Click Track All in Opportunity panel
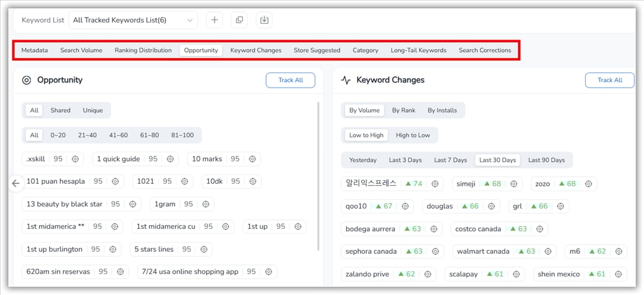Image resolution: width=644 pixels, height=295 pixels. coord(290,80)
